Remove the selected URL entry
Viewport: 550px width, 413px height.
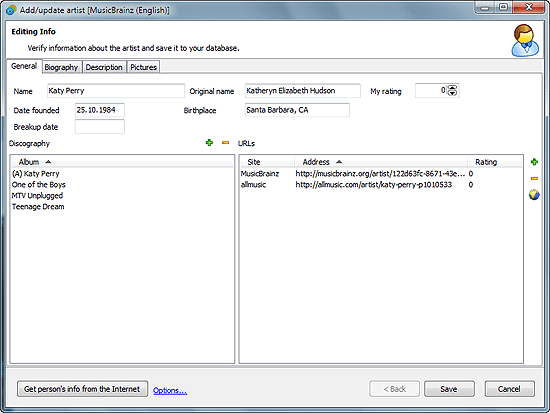point(534,179)
